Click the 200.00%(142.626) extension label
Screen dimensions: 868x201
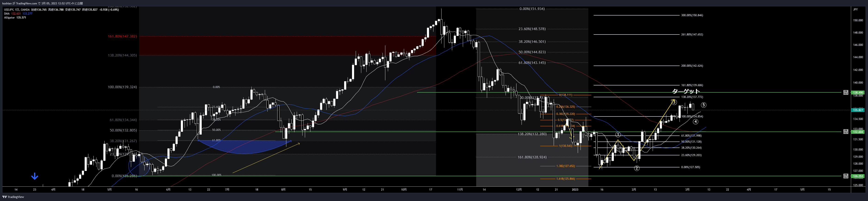pyautogui.click(x=692, y=66)
